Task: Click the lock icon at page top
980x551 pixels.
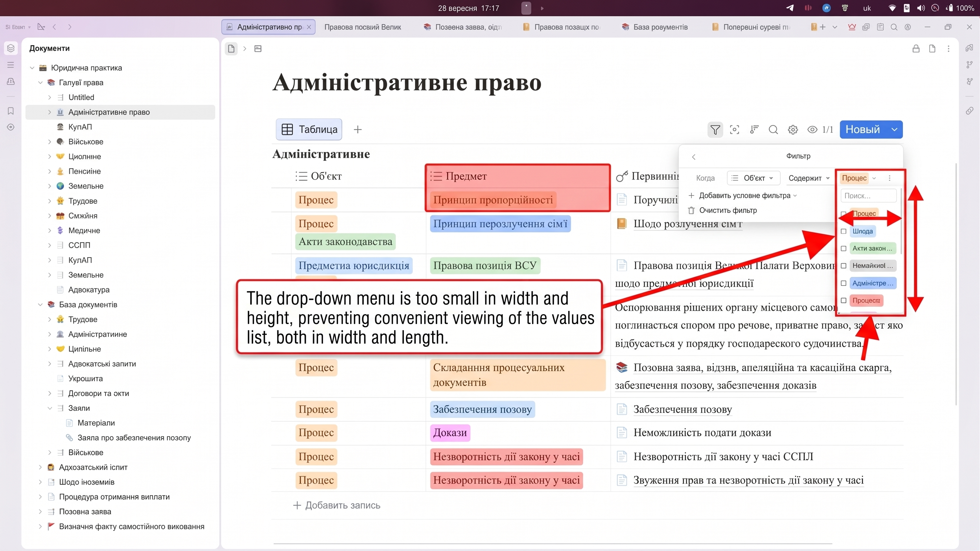Action: click(x=916, y=49)
